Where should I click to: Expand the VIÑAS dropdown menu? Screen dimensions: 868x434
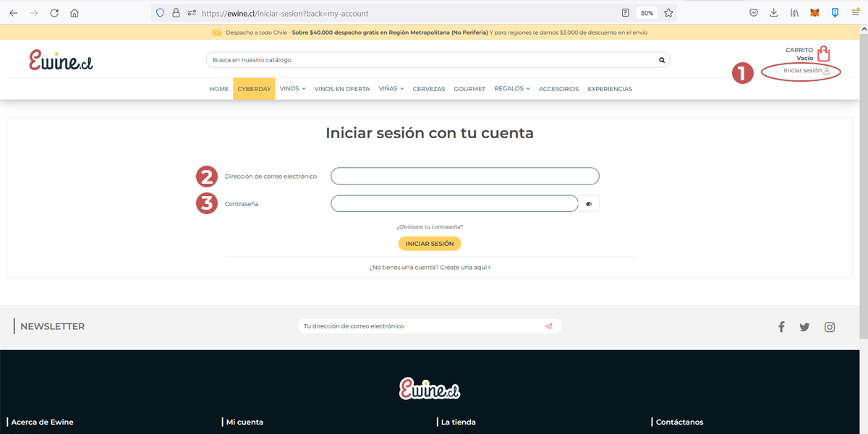point(391,89)
